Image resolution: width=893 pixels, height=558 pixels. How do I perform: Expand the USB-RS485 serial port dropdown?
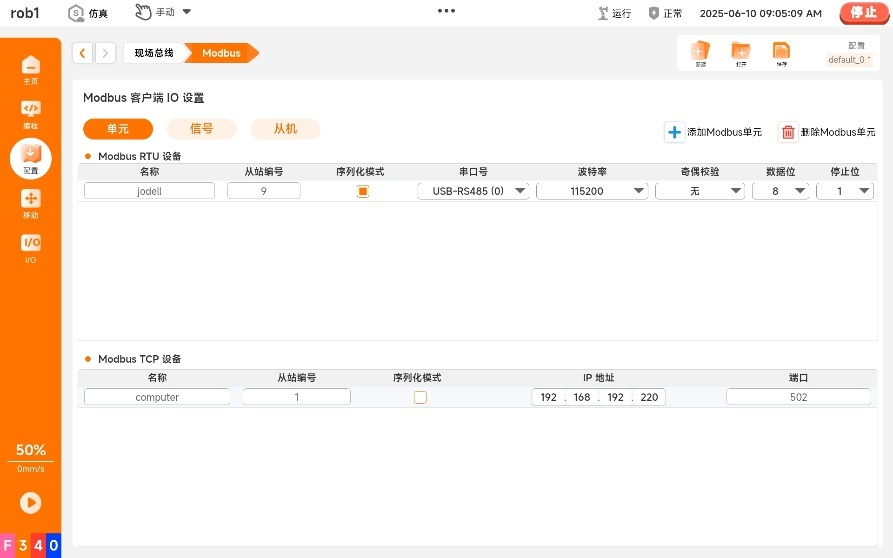pos(473,191)
